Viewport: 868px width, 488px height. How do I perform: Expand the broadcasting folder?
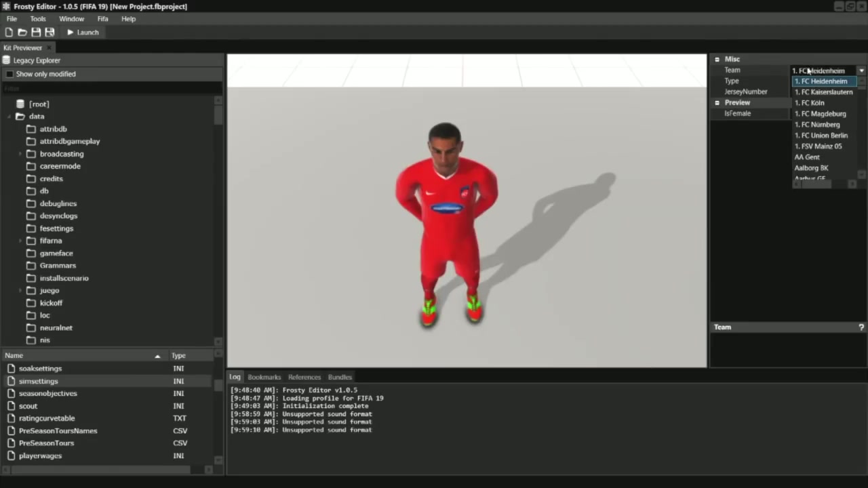tap(21, 154)
